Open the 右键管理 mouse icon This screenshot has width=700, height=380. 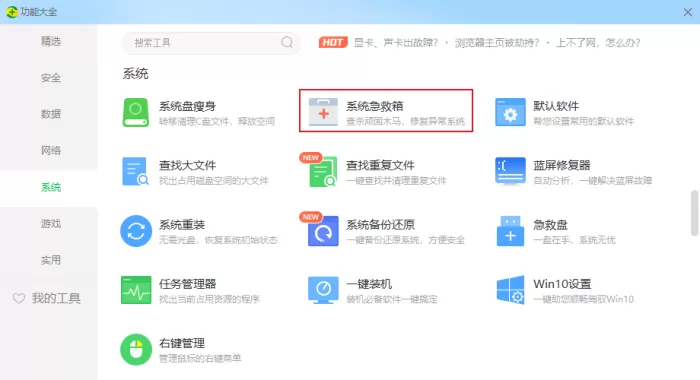pos(136,349)
